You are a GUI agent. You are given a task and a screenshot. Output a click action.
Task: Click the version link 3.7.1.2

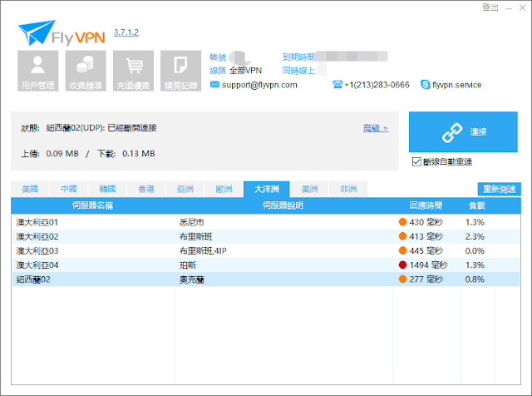(126, 32)
